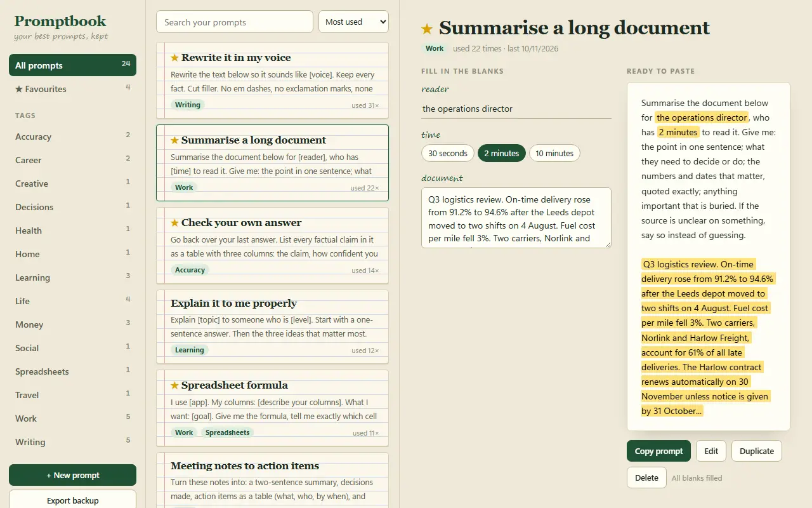The width and height of the screenshot is (812, 508).
Task: Select the 30 seconds time option
Action: tap(448, 153)
